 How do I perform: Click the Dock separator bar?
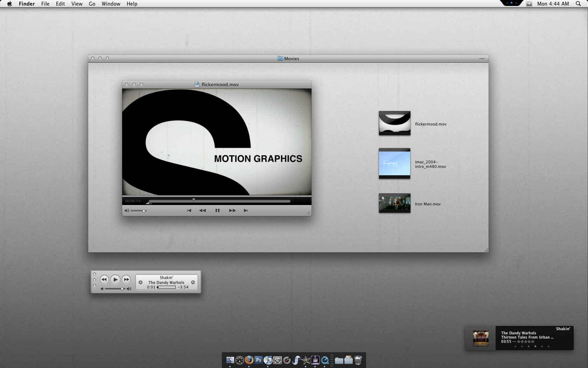331,360
